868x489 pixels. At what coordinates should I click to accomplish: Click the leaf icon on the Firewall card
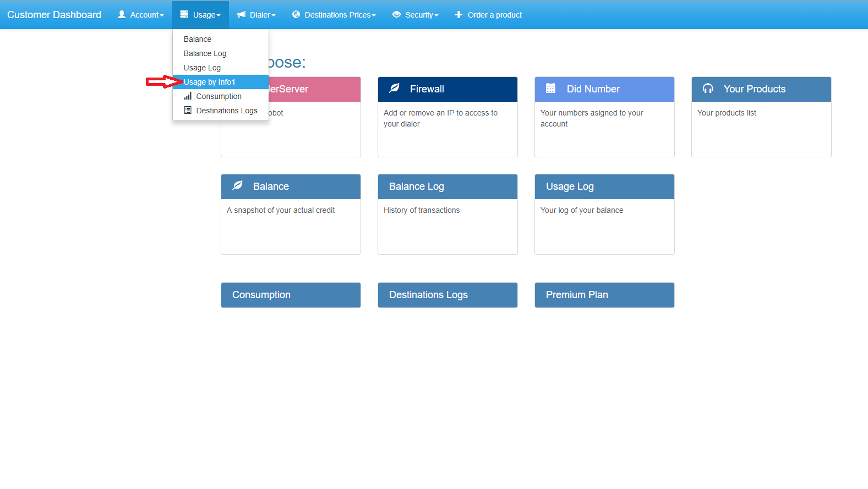(x=395, y=88)
